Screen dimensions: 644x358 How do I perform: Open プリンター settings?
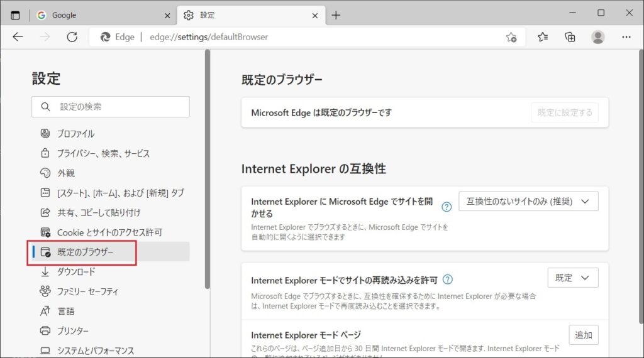pos(111,330)
